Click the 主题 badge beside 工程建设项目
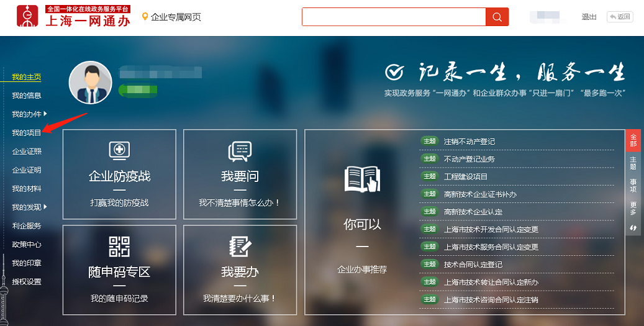 coord(429,176)
